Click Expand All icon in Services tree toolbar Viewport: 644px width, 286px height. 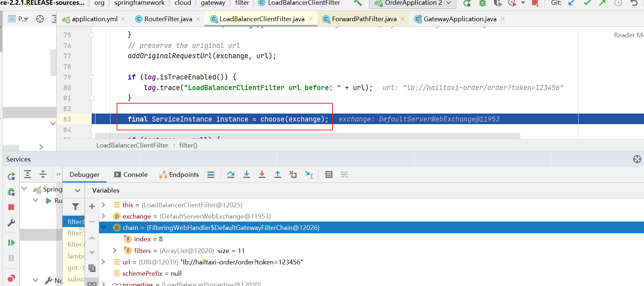[x=28, y=174]
